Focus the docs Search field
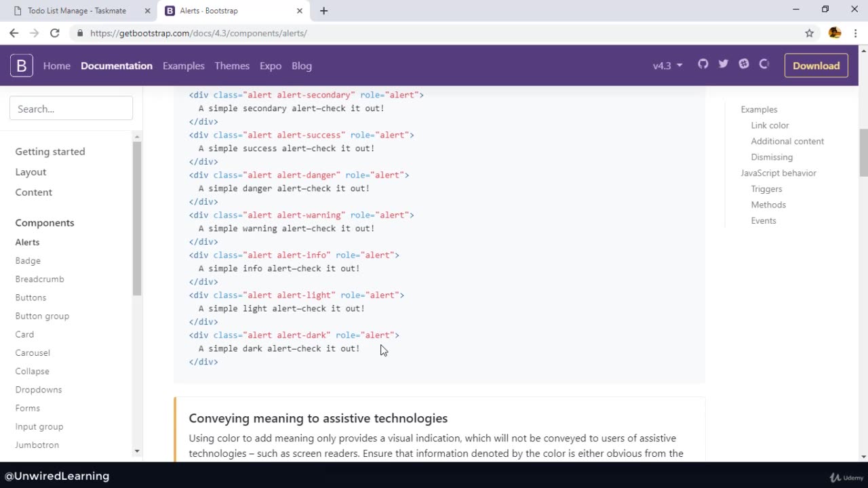 click(71, 108)
